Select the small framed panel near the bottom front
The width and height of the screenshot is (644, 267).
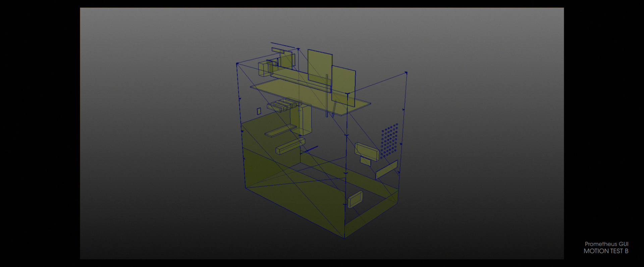[355, 200]
